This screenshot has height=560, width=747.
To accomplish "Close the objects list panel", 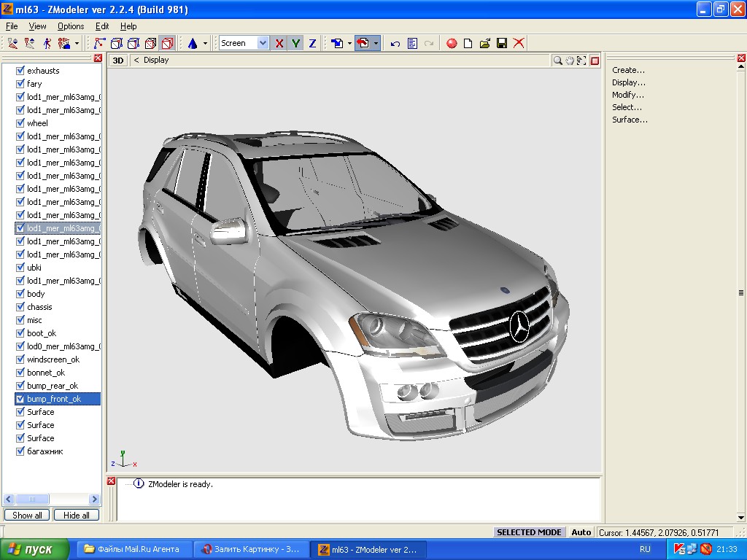I will [x=98, y=58].
